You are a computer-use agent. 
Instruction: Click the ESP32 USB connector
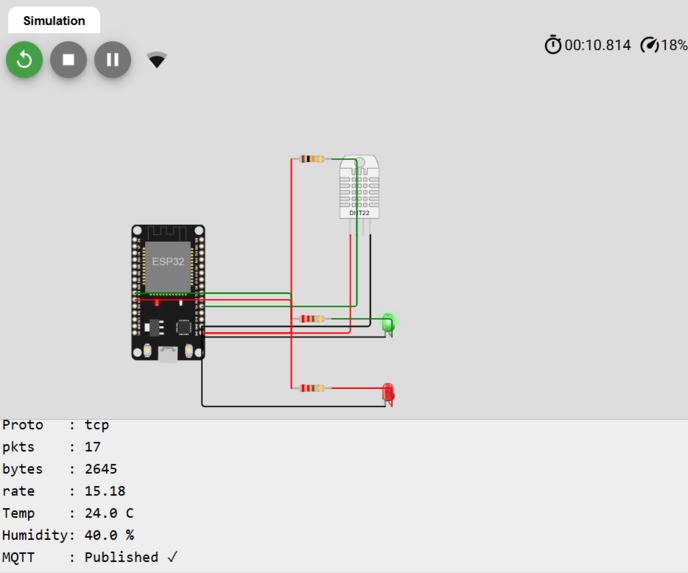pos(168,354)
